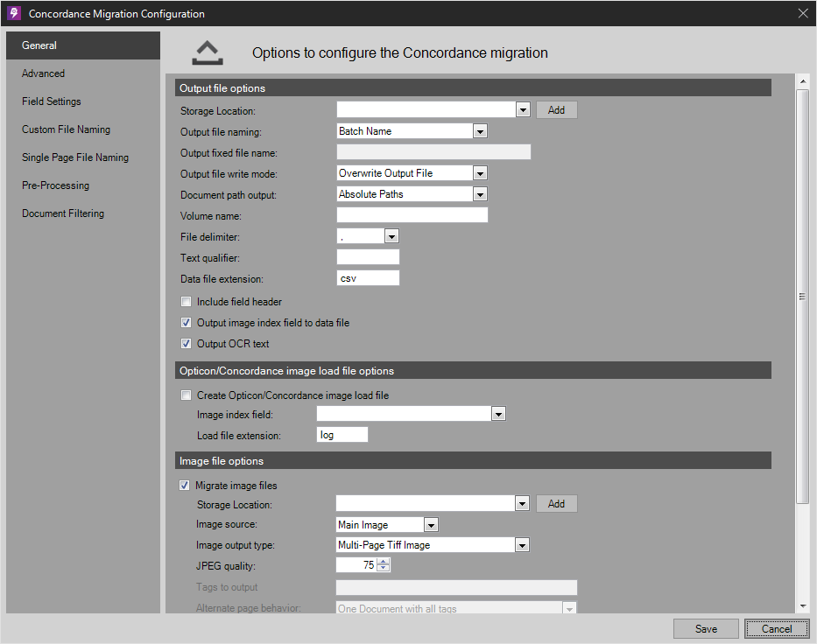Click the Image file options section header
Image resolution: width=817 pixels, height=644 pixels.
473,461
